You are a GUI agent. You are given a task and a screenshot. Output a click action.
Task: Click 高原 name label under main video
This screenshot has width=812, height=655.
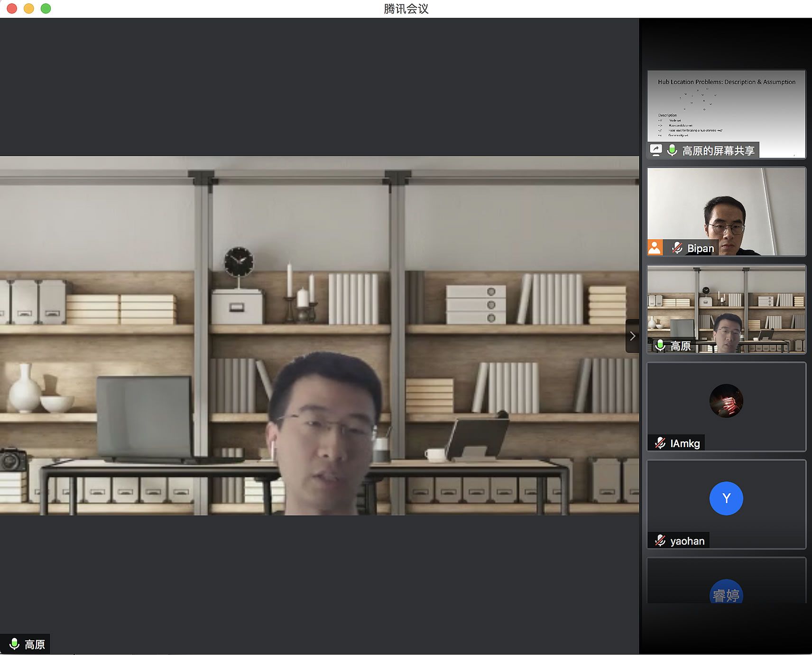35,644
